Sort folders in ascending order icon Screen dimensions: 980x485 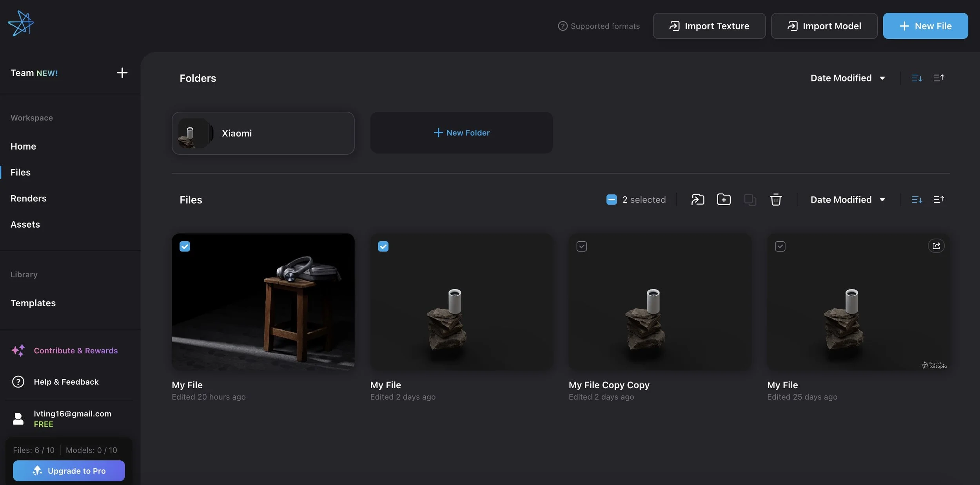(x=938, y=78)
